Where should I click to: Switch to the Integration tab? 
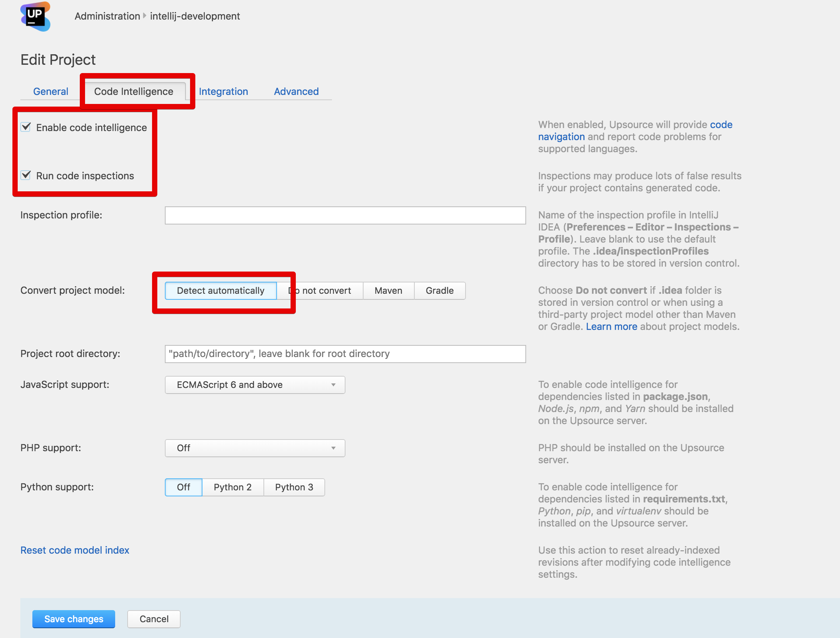(x=223, y=92)
